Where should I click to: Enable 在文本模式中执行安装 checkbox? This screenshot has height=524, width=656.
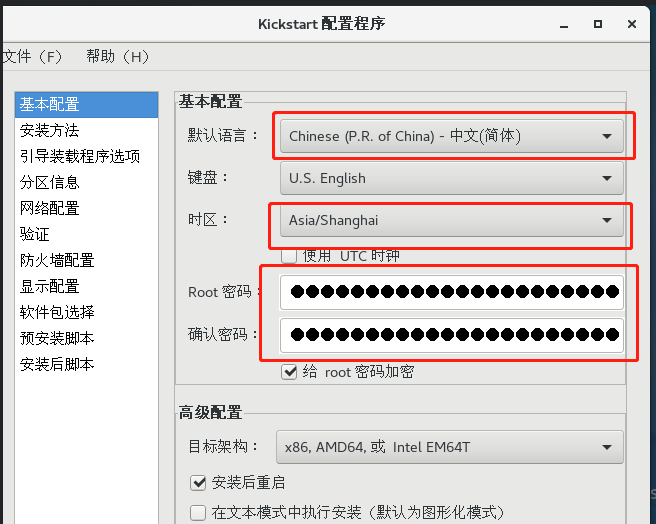(x=198, y=512)
